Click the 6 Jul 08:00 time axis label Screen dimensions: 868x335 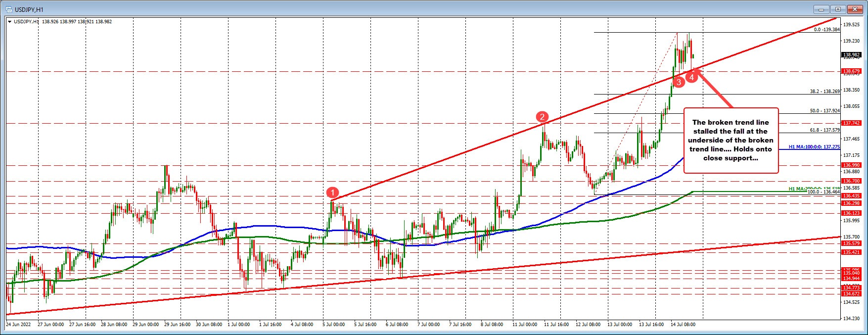click(398, 325)
